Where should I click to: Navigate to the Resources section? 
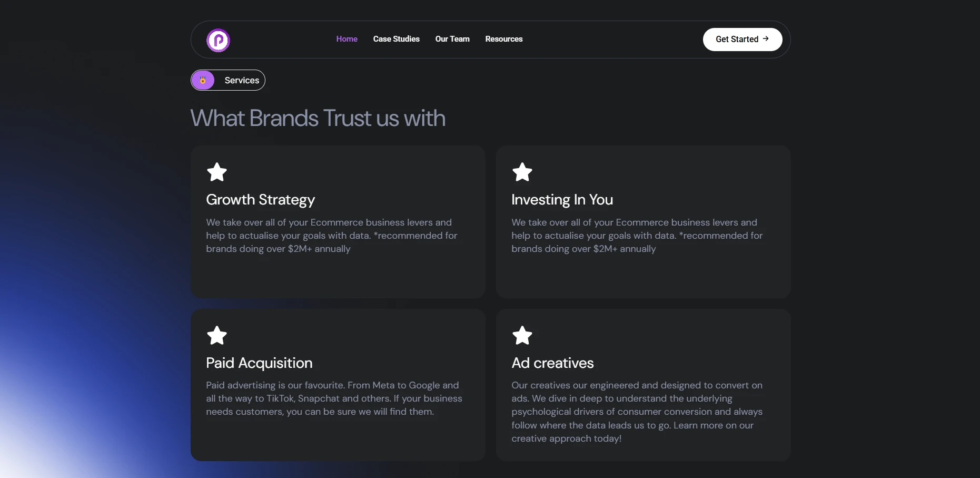(x=504, y=39)
